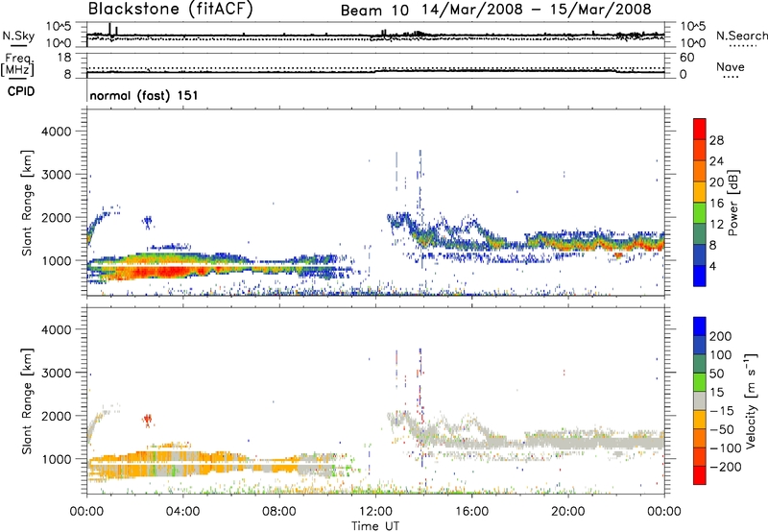The width and height of the screenshot is (768, 532).
Task: Click '4000' on power panel range axis
Action: point(57,132)
